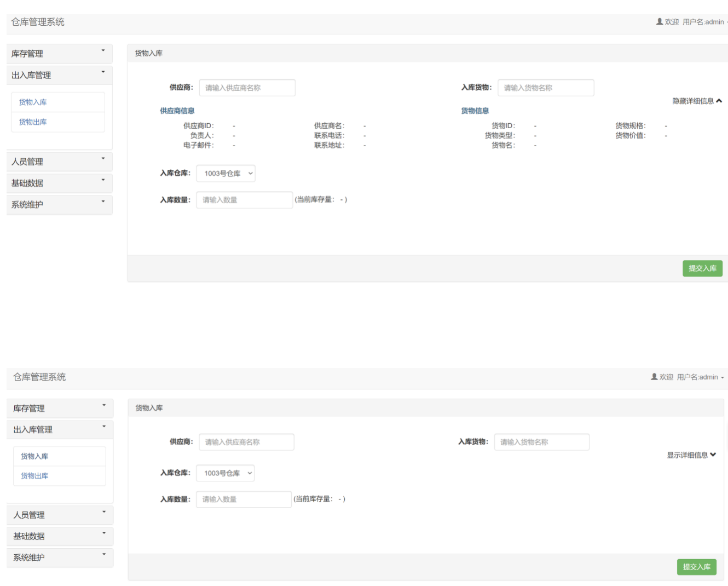Click bottom 入库数量 quantity input
The height and width of the screenshot is (586, 728).
point(244,499)
